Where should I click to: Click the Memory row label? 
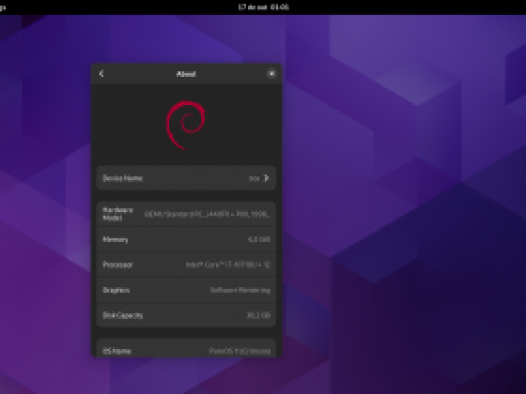coord(115,239)
